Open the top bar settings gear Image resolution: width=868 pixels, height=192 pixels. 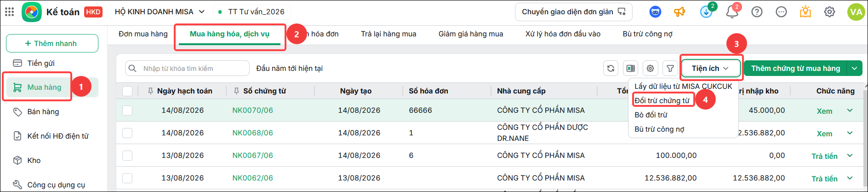(829, 12)
